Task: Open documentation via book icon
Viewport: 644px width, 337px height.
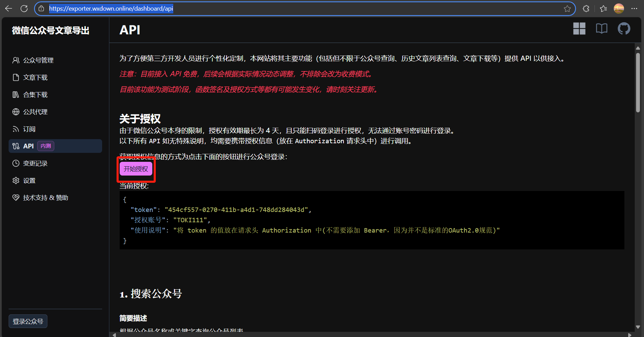Action: pos(602,29)
